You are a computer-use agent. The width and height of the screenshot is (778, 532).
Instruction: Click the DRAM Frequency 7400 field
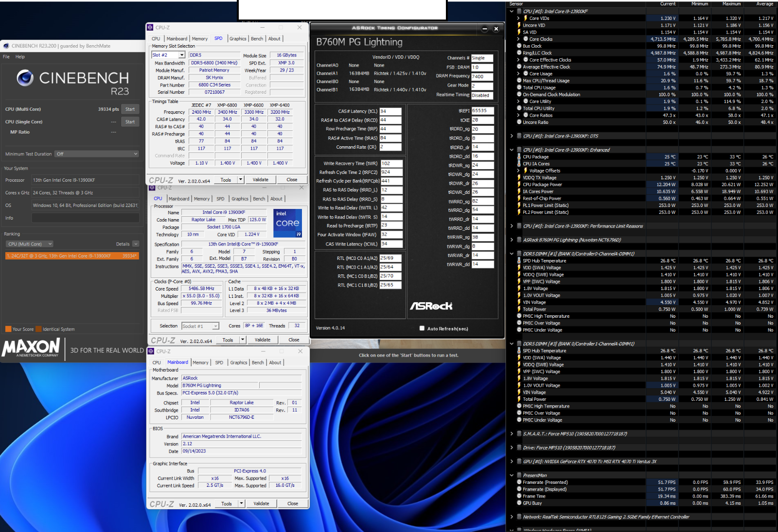(482, 76)
